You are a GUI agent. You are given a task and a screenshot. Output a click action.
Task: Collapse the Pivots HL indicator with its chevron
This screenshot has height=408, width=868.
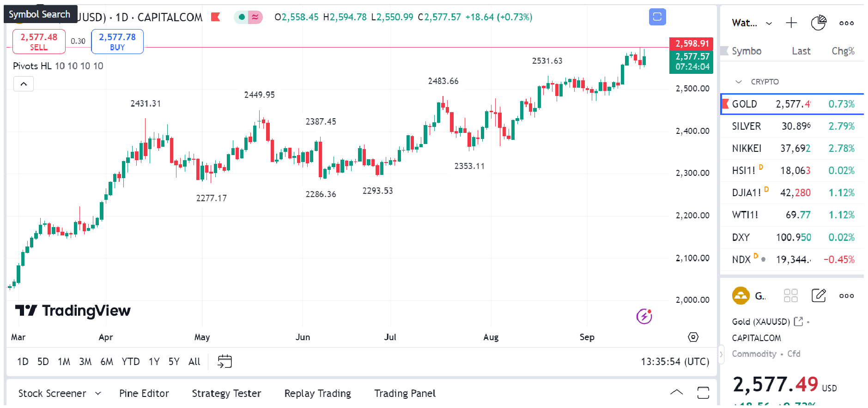[x=23, y=84]
